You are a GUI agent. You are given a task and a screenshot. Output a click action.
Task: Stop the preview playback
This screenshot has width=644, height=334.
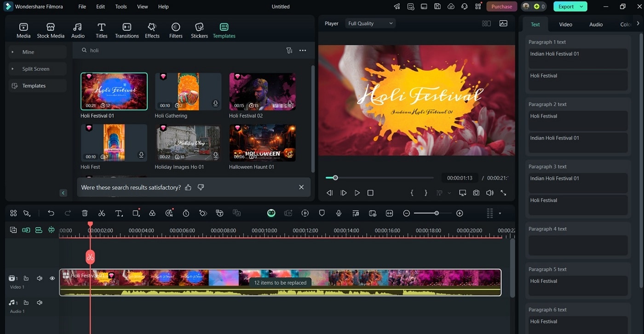pos(370,193)
